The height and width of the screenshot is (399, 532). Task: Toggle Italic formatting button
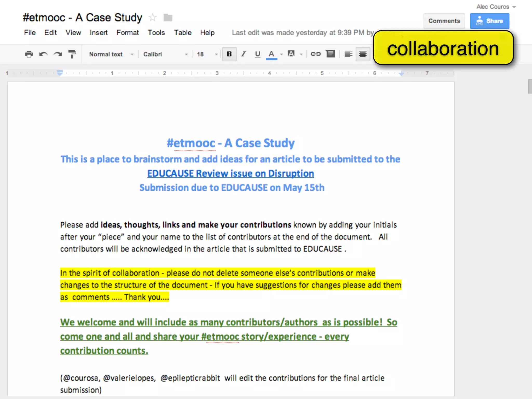(x=243, y=54)
